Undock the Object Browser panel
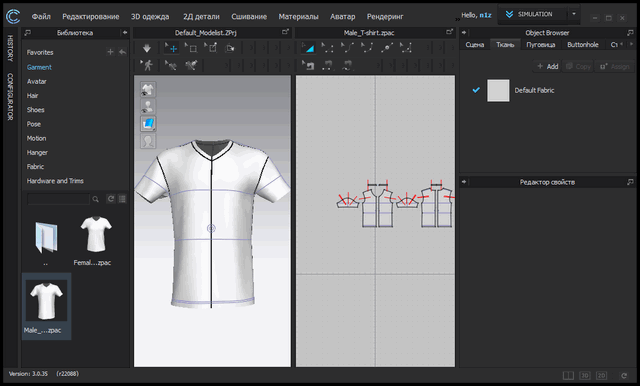The width and height of the screenshot is (640, 386). tap(630, 32)
